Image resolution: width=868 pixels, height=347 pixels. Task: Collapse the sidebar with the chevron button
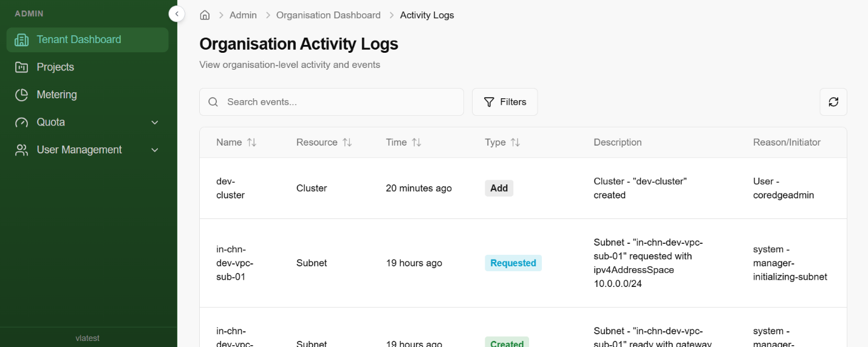(x=177, y=14)
